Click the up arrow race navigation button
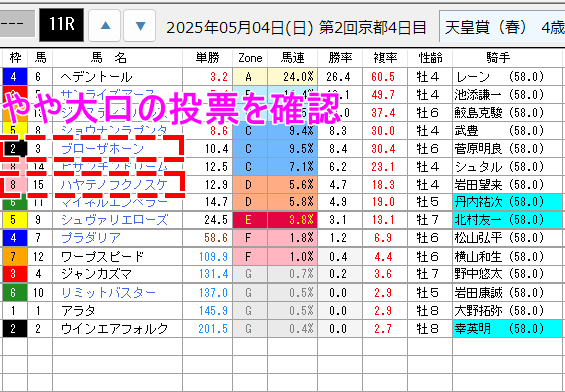 (105, 26)
